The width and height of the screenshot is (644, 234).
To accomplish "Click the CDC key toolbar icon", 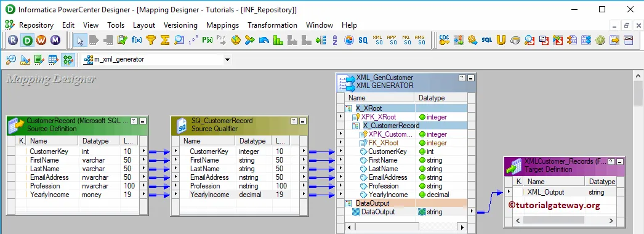I will point(445,40).
